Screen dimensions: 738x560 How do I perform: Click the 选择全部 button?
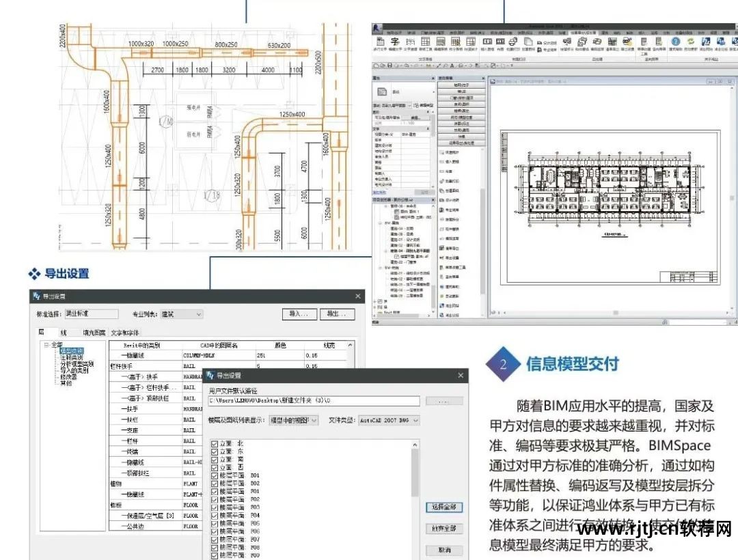click(444, 507)
